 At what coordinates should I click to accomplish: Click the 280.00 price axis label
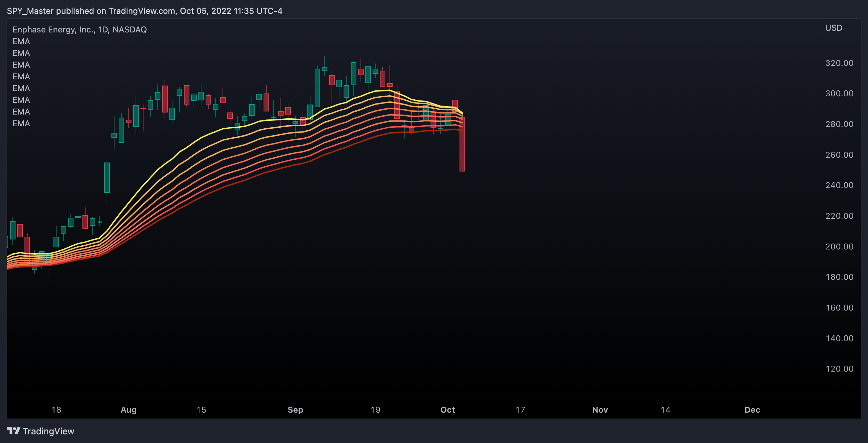pyautogui.click(x=839, y=124)
